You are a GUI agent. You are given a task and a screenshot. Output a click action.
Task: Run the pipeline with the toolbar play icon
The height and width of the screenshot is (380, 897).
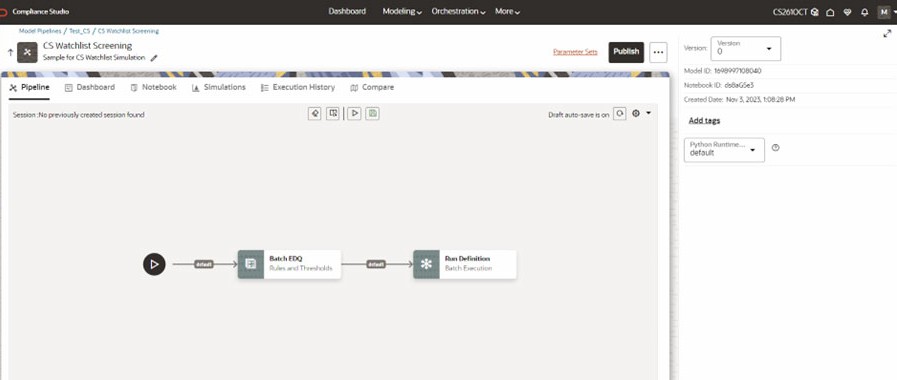(x=354, y=113)
